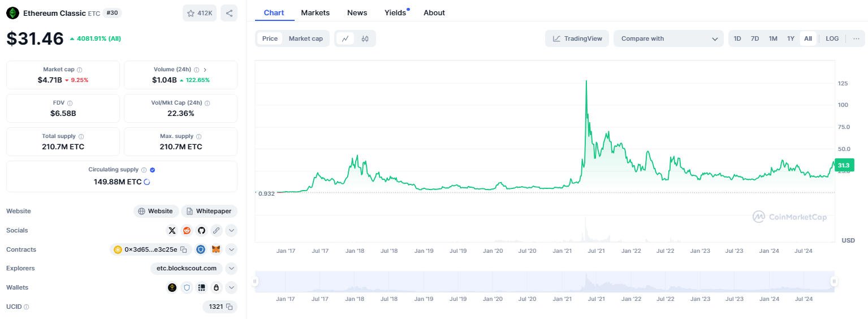Open the TradingView chart button
The height and width of the screenshot is (319, 868).
point(577,38)
